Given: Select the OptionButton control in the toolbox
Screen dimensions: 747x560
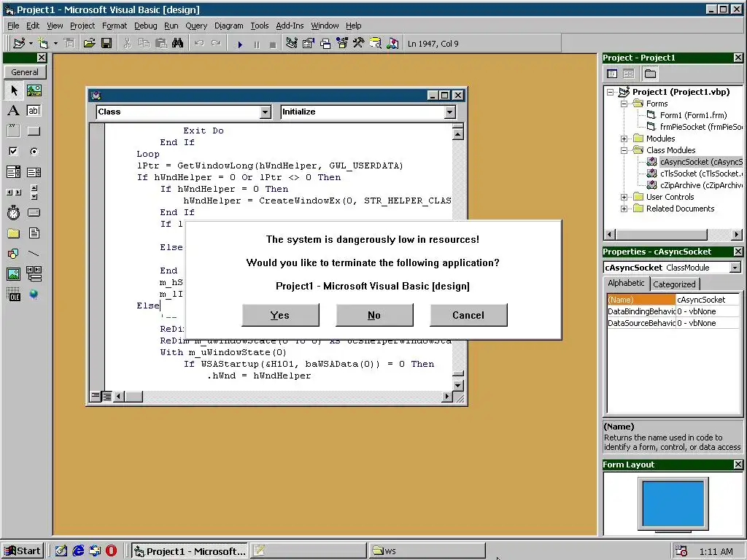Looking at the screenshot, I should coord(34,152).
